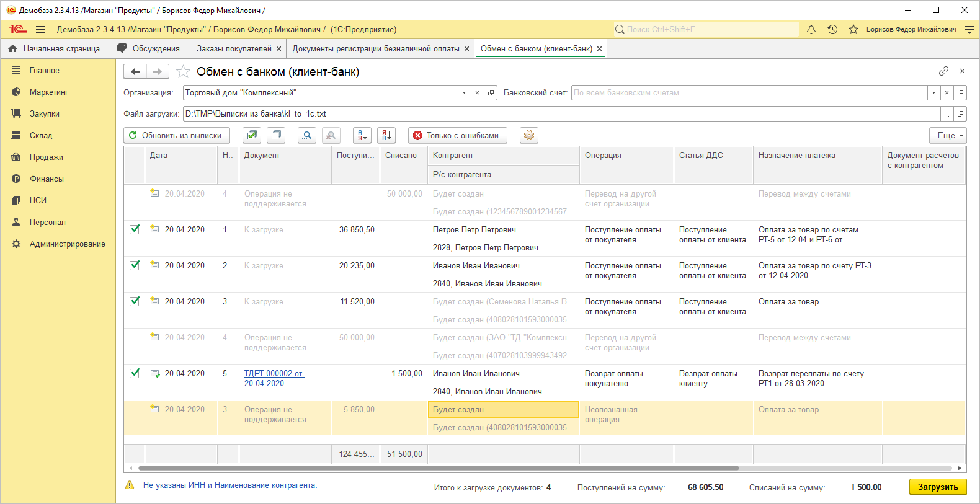Open warning link about ИНН и Наименование контрагента
980x504 pixels.
pyautogui.click(x=230, y=485)
